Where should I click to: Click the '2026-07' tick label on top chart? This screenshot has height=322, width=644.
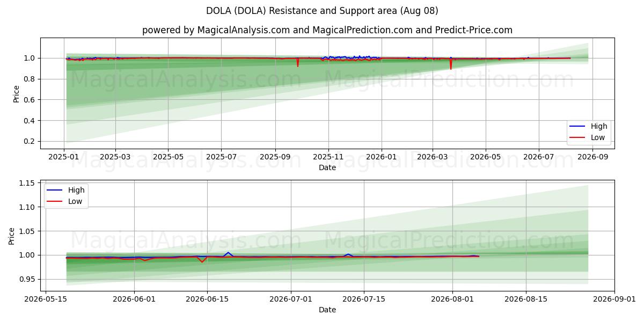(539, 157)
